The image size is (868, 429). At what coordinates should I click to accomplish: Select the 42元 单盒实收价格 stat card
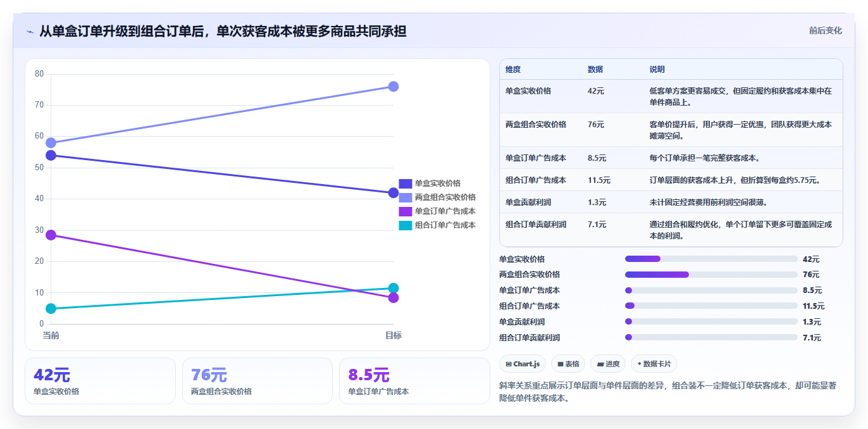coord(100,381)
